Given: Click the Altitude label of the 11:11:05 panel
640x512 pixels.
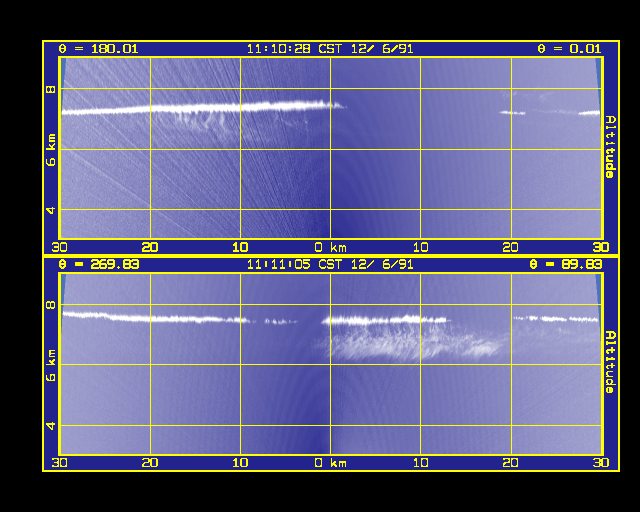Looking at the screenshot, I should pos(610,362).
